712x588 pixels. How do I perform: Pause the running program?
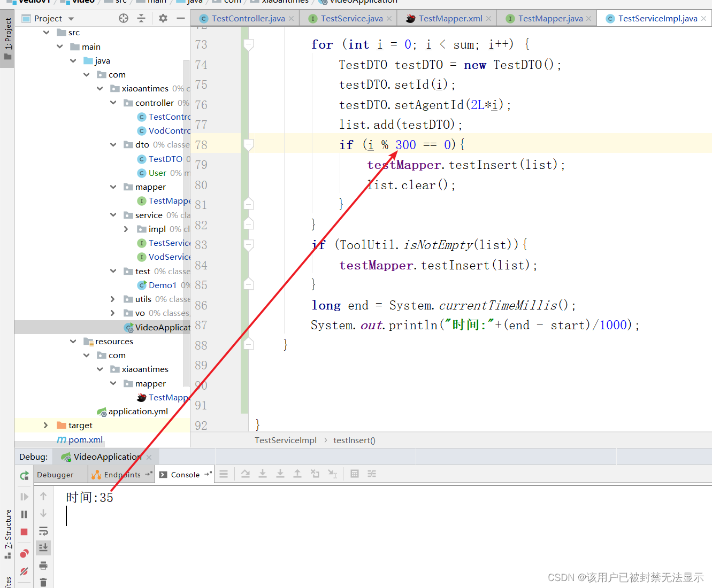(24, 514)
